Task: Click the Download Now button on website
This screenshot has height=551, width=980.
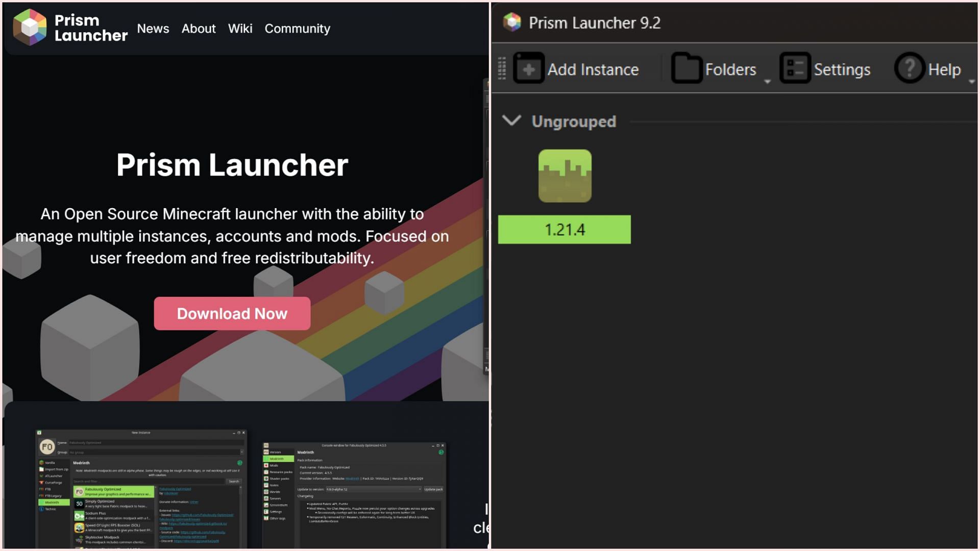Action: [232, 313]
